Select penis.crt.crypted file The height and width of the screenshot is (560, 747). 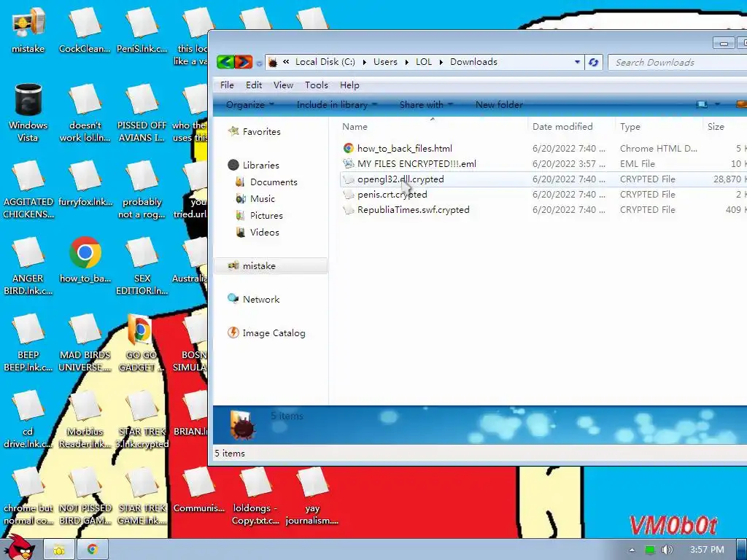(392, 194)
